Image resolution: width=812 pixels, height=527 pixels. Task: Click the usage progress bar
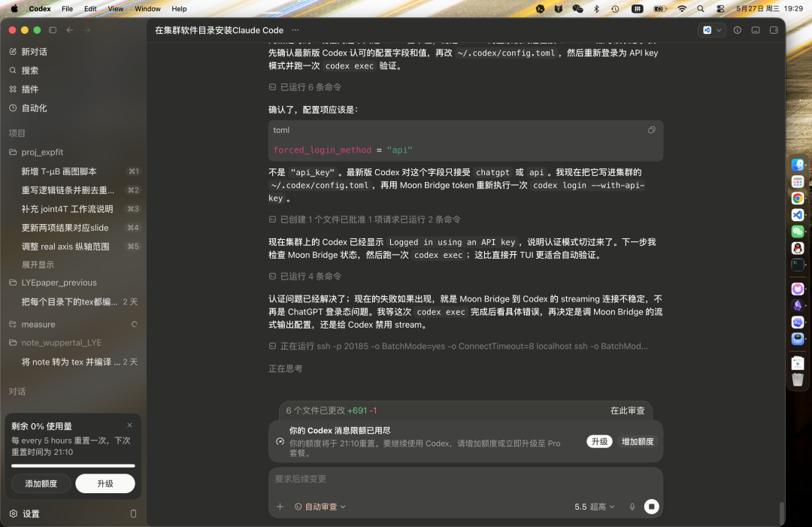coord(73,466)
